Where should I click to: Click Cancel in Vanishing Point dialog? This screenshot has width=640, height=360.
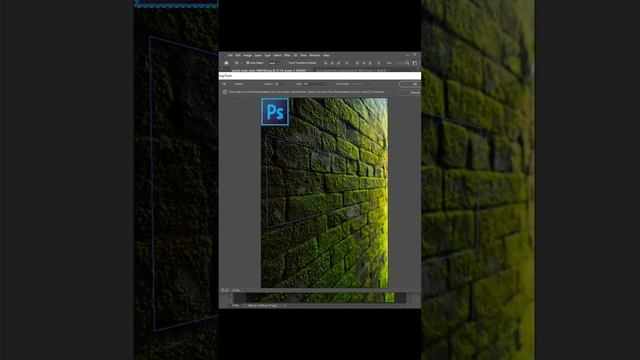click(410, 93)
